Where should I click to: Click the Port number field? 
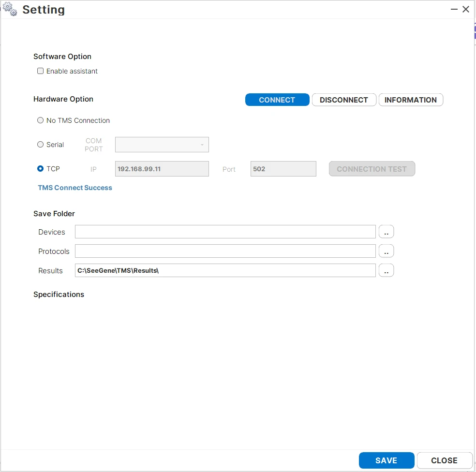point(283,169)
